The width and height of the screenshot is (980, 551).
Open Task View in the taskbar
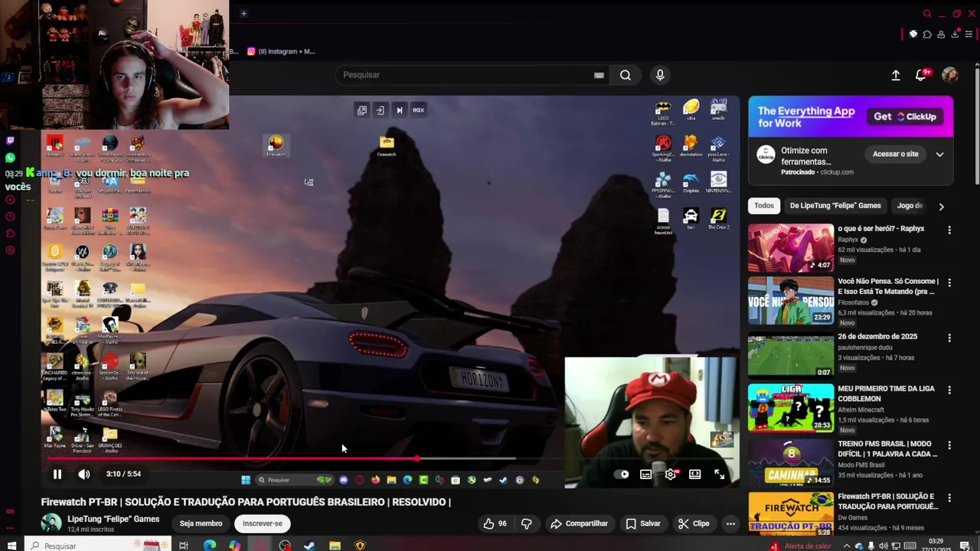[x=184, y=546]
